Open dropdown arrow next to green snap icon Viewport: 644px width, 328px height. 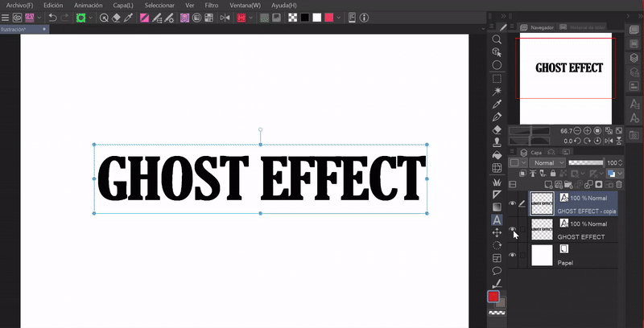click(x=91, y=18)
